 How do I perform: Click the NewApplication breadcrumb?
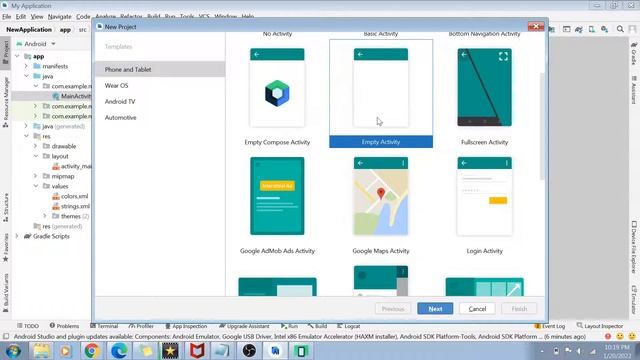[x=29, y=30]
